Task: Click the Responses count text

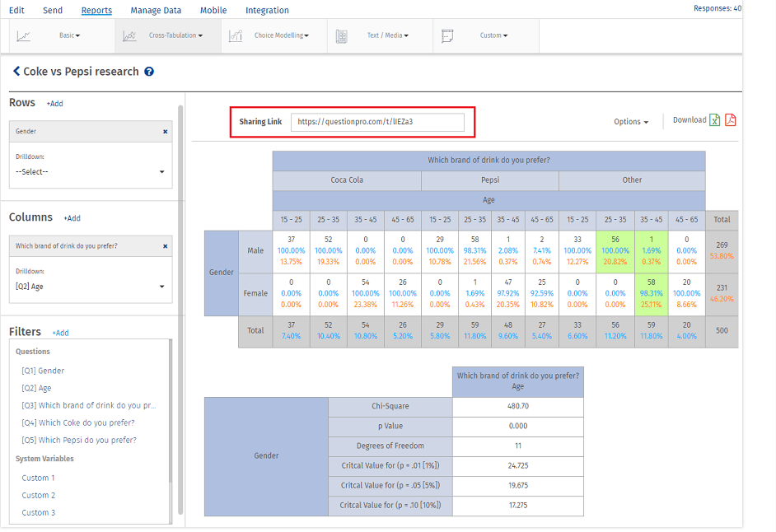Action: point(718,8)
